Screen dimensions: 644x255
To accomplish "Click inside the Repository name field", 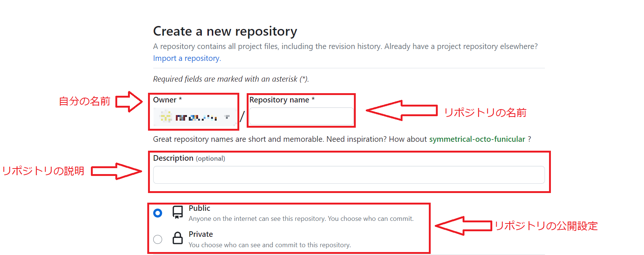I will click(x=301, y=116).
